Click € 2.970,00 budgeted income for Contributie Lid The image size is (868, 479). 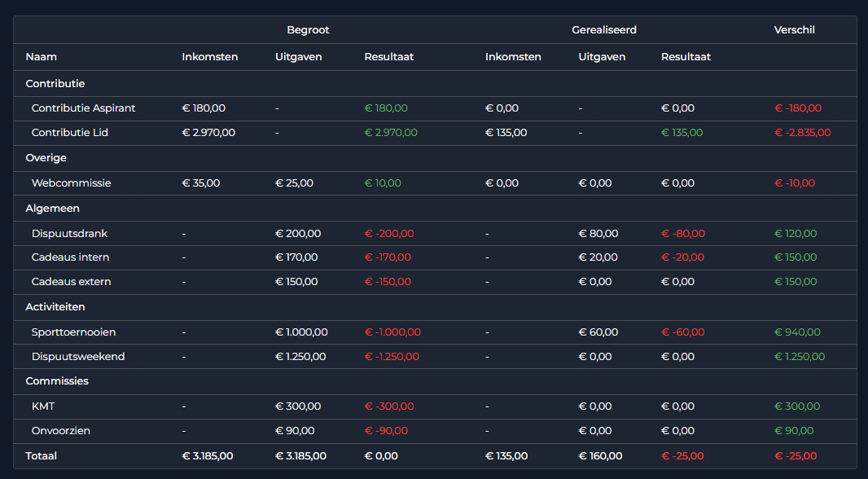tap(208, 132)
